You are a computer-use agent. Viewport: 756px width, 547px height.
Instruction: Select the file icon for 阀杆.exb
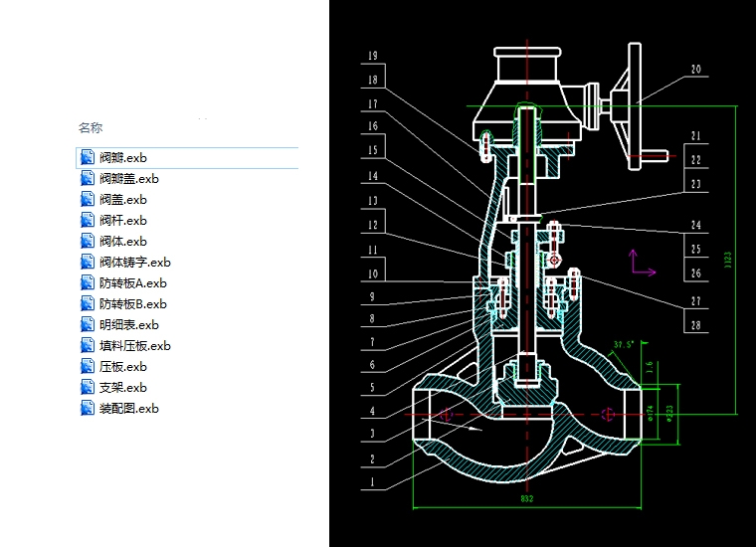tap(88, 221)
